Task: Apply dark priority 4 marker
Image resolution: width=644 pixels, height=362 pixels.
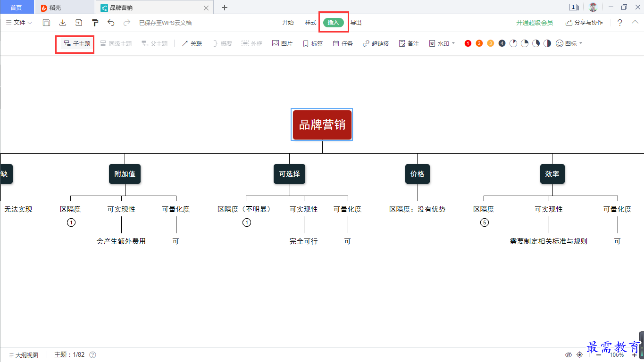Action: (502, 43)
